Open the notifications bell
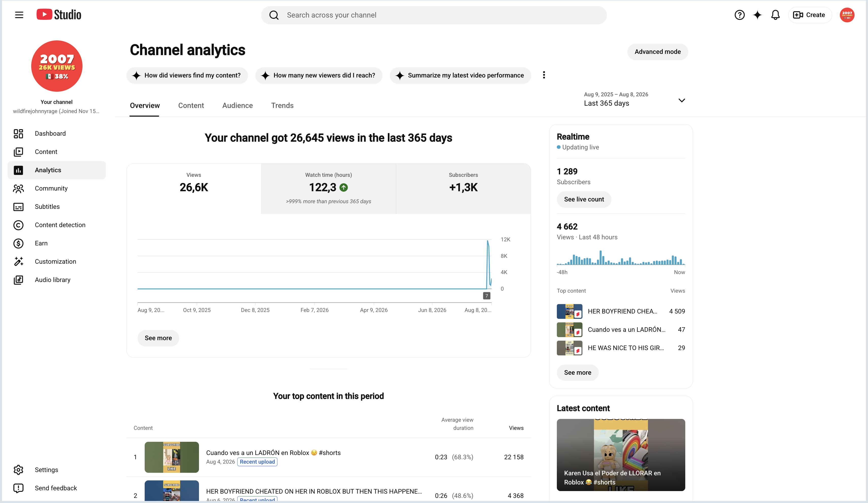868x503 pixels. (775, 15)
